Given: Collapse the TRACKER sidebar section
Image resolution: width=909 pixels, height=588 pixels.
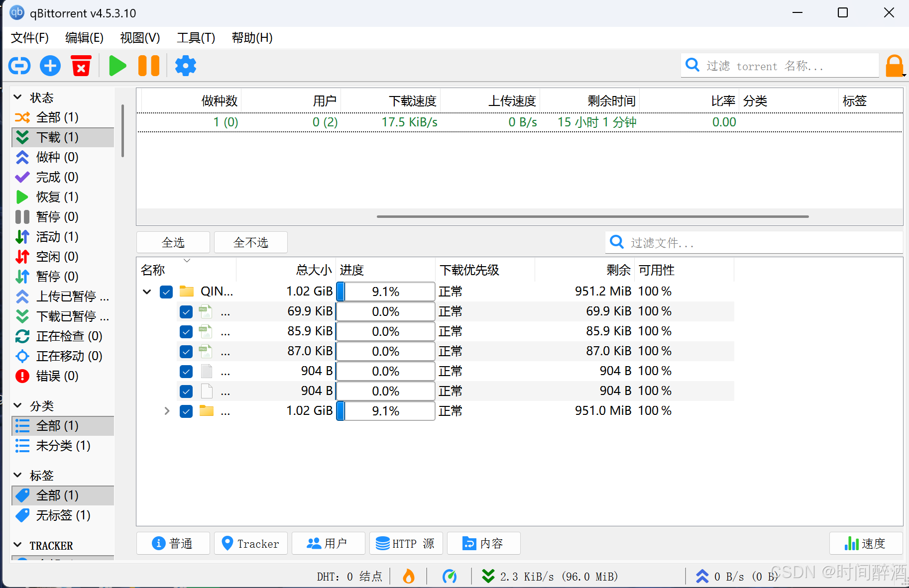Looking at the screenshot, I should (x=17, y=545).
